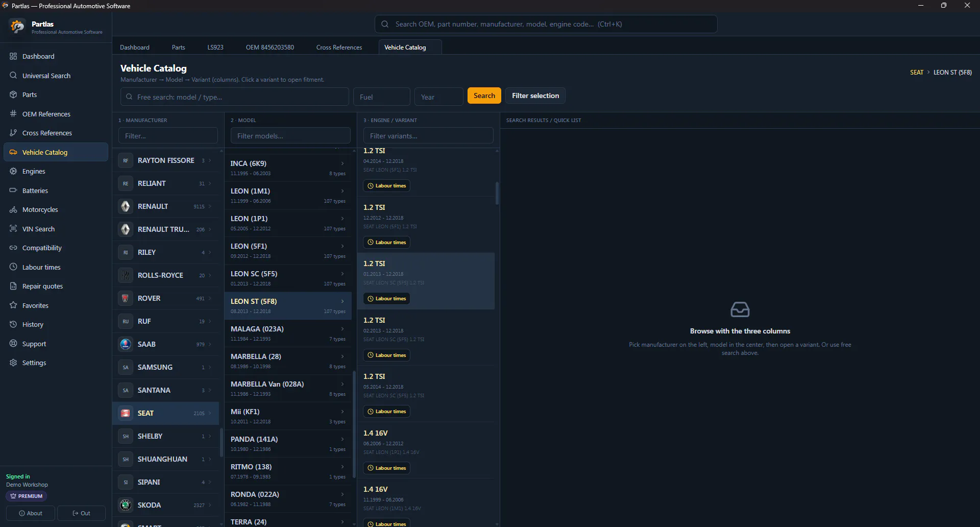The height and width of the screenshot is (527, 980).
Task: Open the OEM 8456203580 tab
Action: (x=270, y=47)
